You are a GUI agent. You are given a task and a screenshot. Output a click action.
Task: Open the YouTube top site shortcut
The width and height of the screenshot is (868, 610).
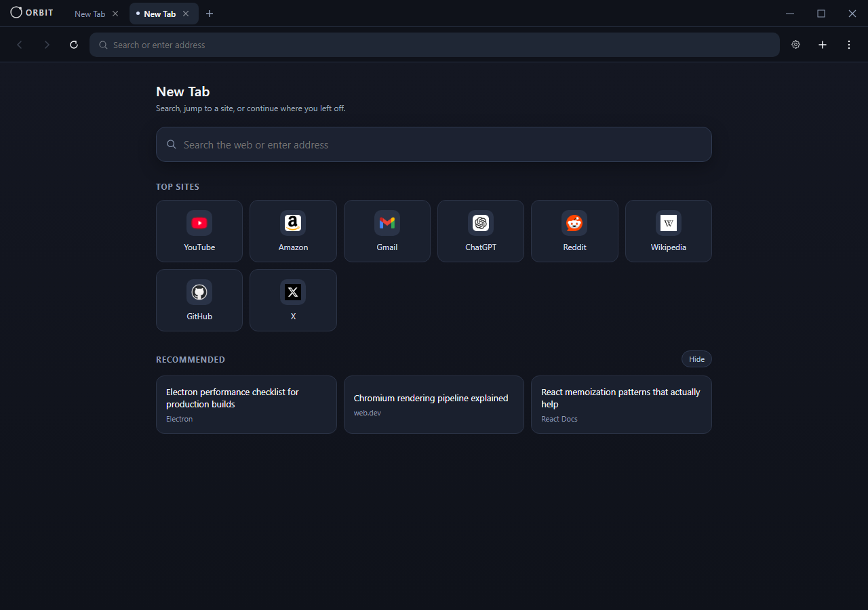click(x=199, y=230)
